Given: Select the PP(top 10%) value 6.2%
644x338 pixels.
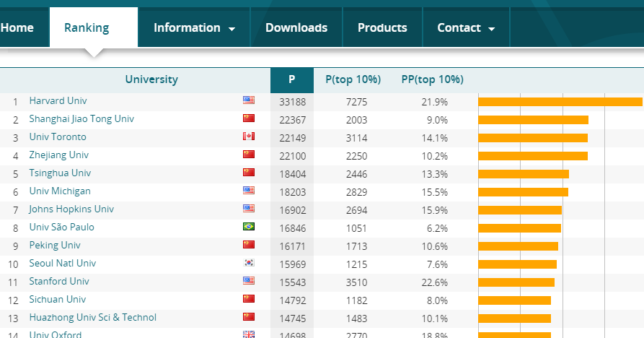Looking at the screenshot, I should 437,228.
